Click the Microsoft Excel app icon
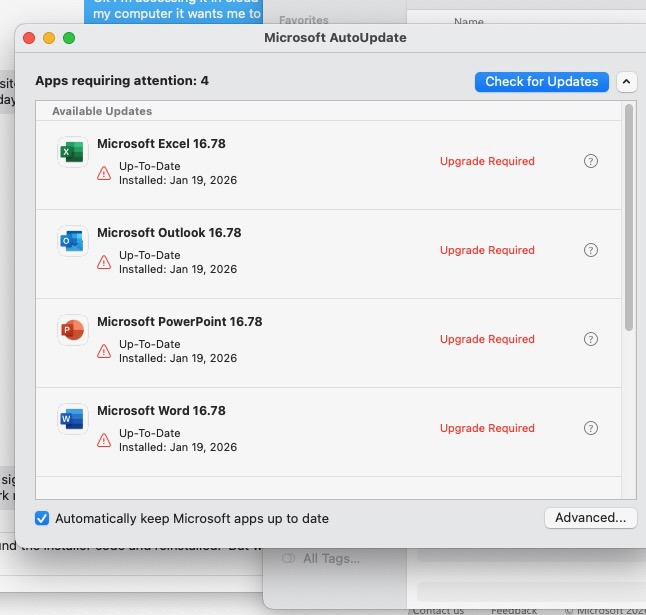 coord(73,152)
